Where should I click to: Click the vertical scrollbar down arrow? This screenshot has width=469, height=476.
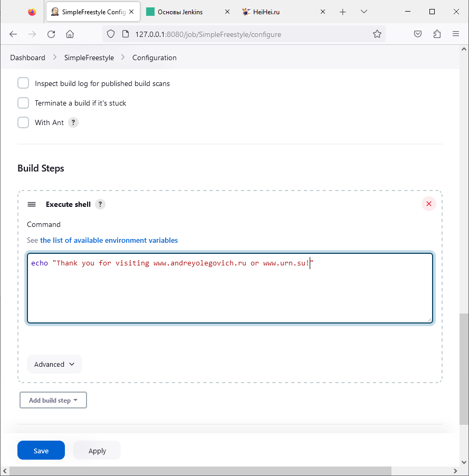(464, 462)
